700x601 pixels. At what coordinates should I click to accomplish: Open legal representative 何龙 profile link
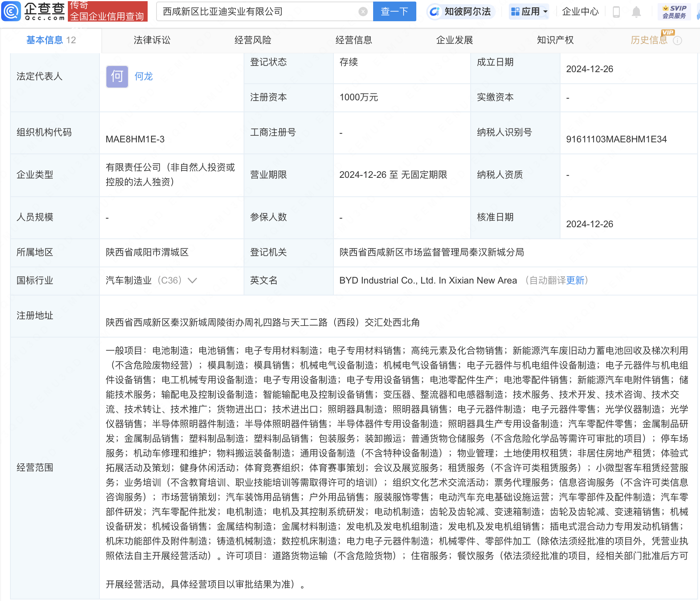pyautogui.click(x=144, y=76)
